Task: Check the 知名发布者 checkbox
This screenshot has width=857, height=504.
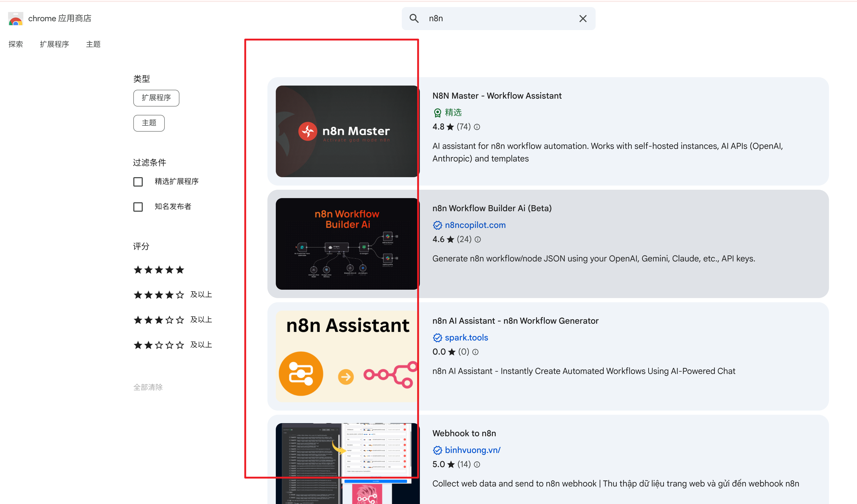Action: pos(138,207)
